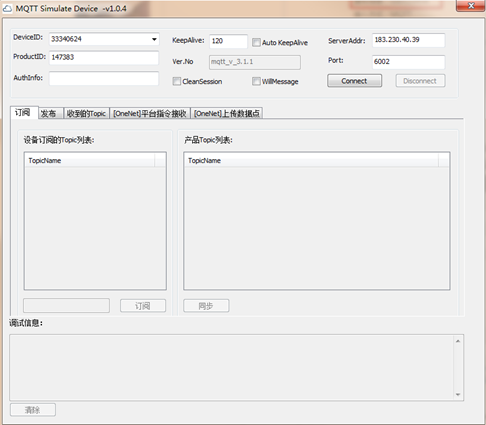Switch to the 发布 tab

pyautogui.click(x=51, y=113)
